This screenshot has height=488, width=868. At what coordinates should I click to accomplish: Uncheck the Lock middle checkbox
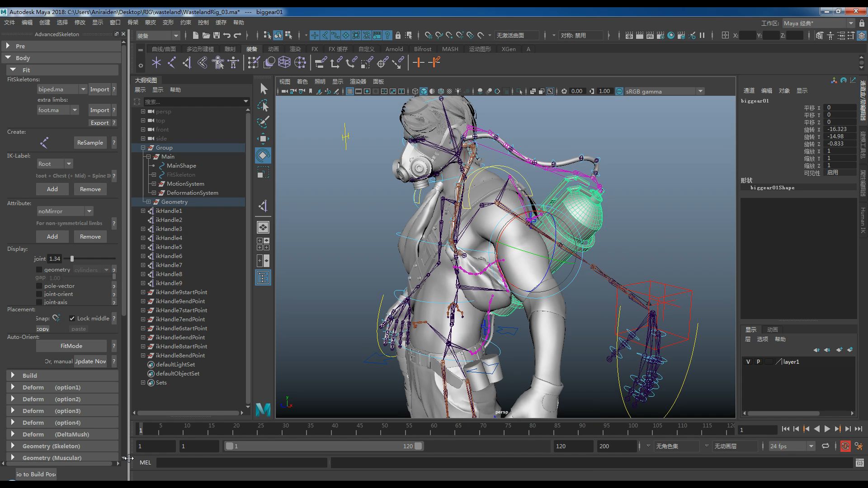click(72, 319)
